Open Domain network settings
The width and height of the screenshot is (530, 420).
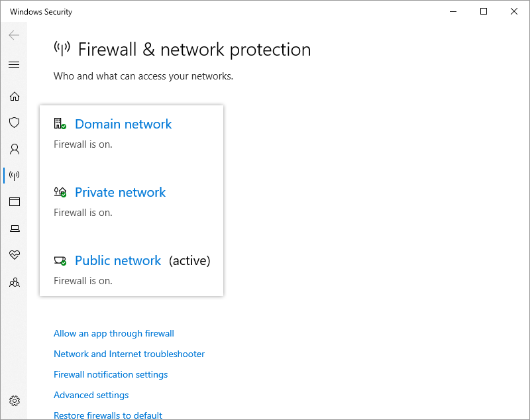pyautogui.click(x=123, y=124)
